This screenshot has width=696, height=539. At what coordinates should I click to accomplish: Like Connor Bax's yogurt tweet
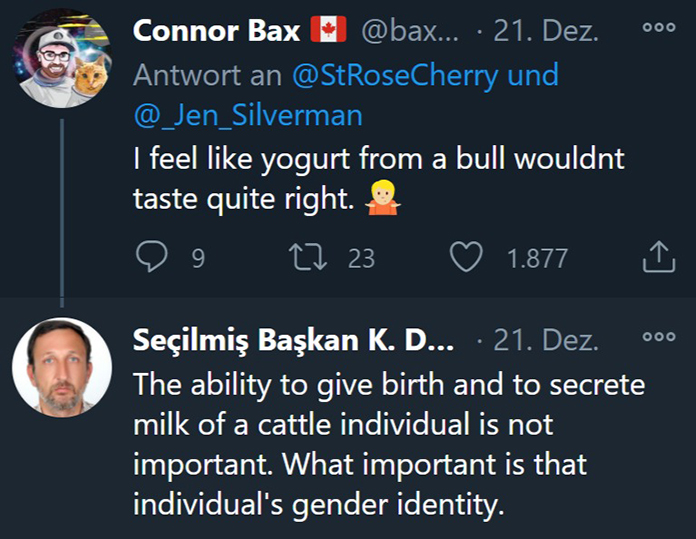(x=465, y=258)
